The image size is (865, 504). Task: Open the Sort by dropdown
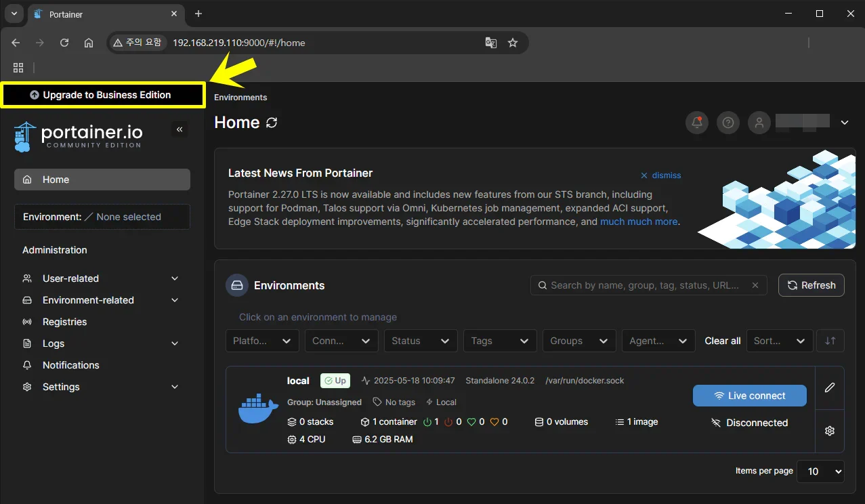click(780, 341)
